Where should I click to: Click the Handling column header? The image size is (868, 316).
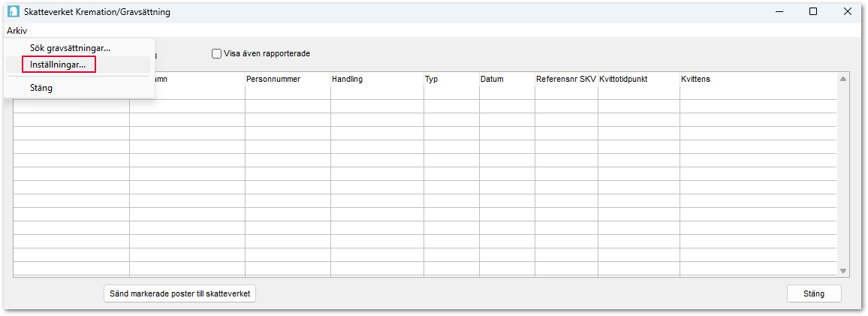(x=377, y=79)
